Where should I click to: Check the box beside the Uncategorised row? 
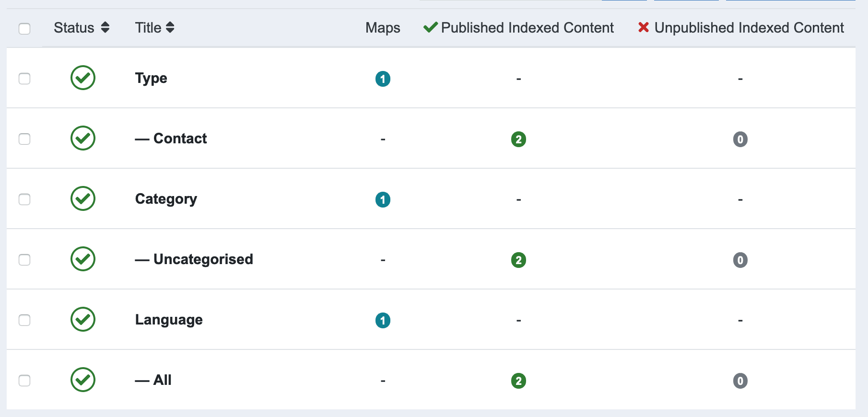click(x=24, y=260)
